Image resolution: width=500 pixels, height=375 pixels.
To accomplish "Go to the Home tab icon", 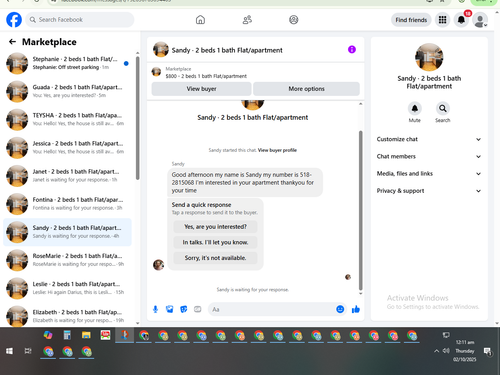I will [x=200, y=20].
